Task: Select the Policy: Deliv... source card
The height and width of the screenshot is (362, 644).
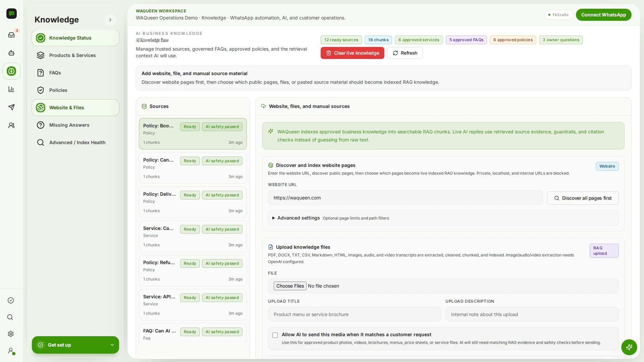Action: coord(193,202)
